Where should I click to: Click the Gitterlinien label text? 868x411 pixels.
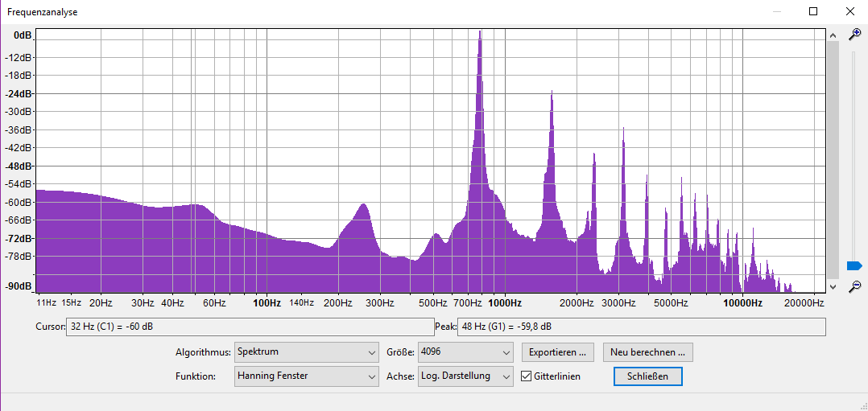tap(557, 376)
